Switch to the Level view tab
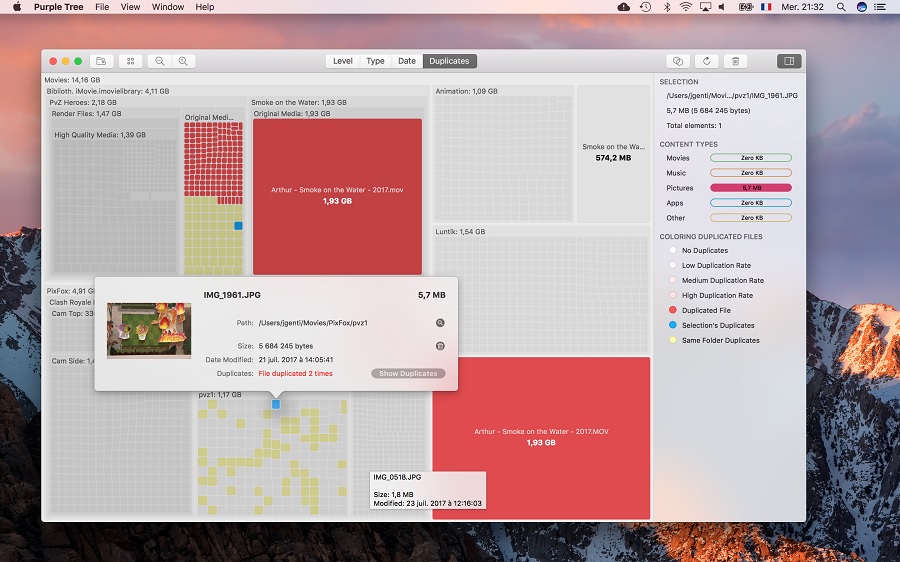The height and width of the screenshot is (562, 900). pos(342,61)
